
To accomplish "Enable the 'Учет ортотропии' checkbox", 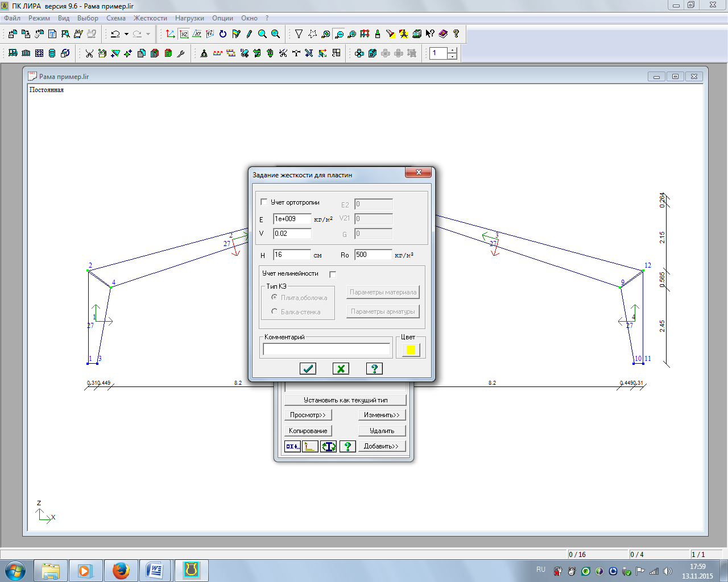I will tap(264, 202).
